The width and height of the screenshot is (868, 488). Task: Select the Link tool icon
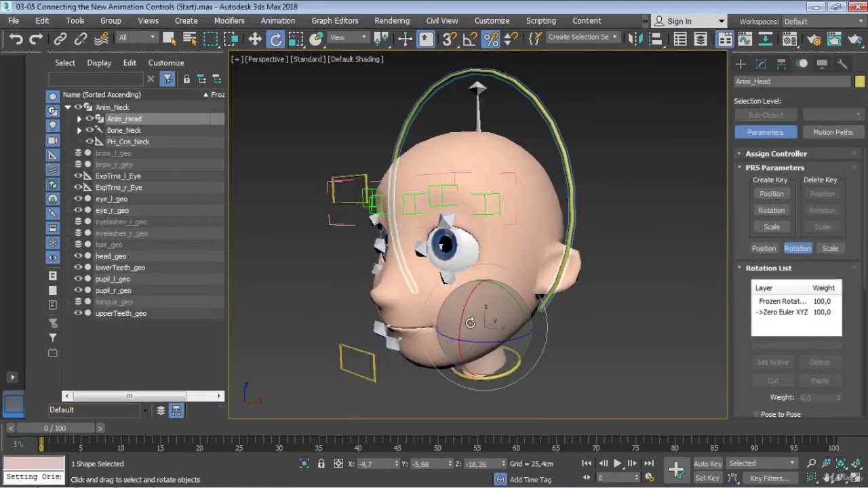60,39
